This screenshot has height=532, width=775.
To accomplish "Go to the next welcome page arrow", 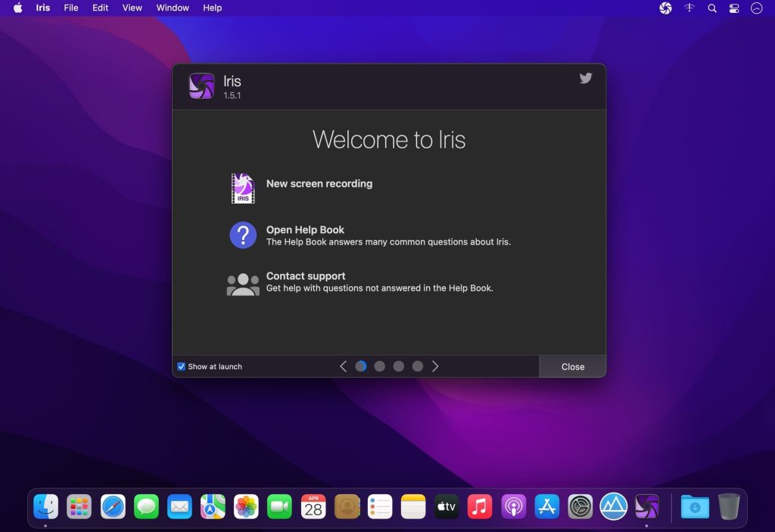I will 435,366.
